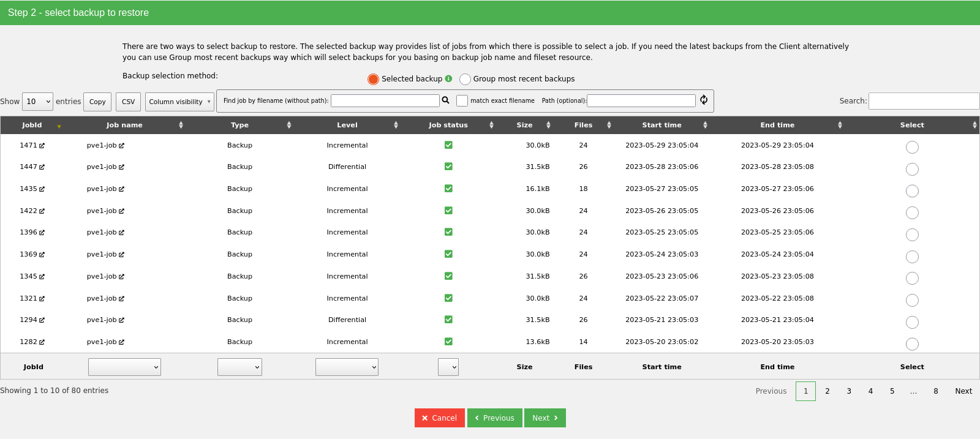Image resolution: width=980 pixels, height=439 pixels.
Task: Click the Search input field
Action: tap(924, 101)
